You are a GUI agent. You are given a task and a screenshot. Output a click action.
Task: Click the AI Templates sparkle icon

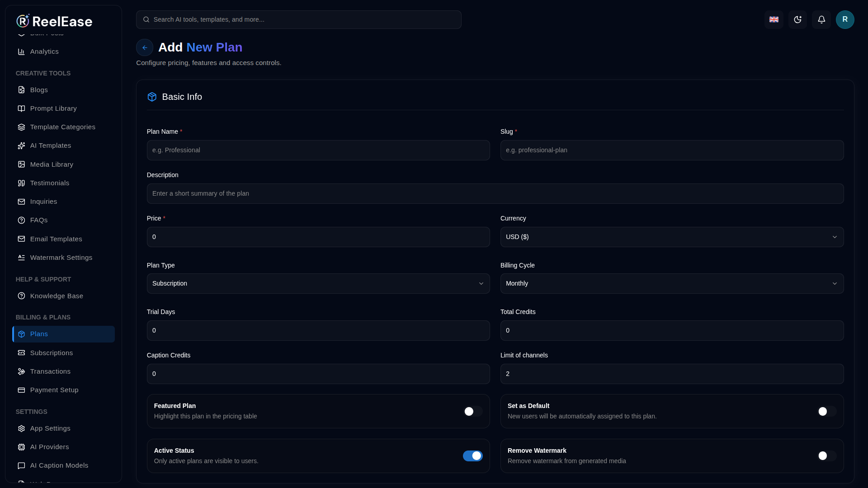pyautogui.click(x=21, y=145)
